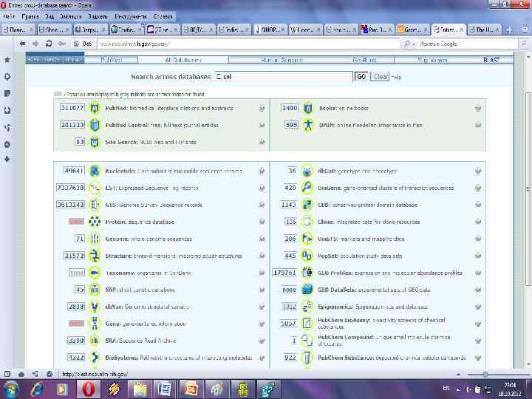Open the Protein database icon
The height and width of the screenshot is (399, 532).
tap(95, 222)
